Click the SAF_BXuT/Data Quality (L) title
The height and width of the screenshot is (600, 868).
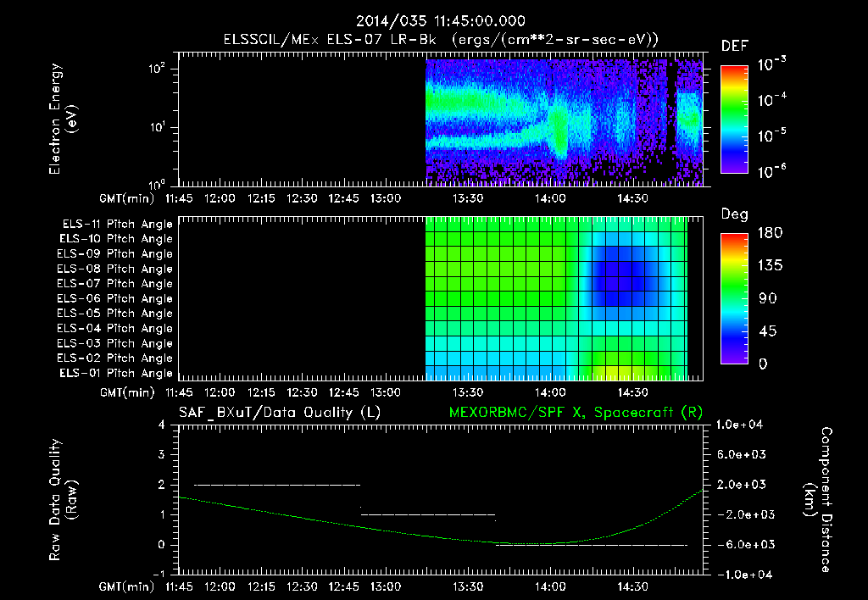(280, 413)
